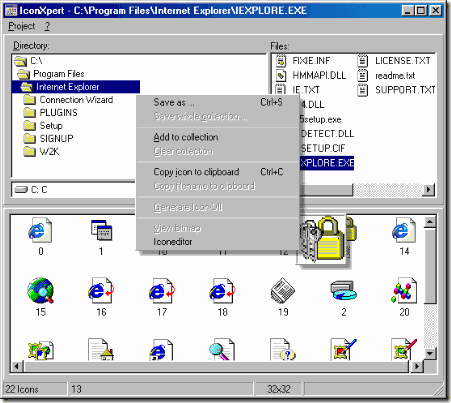Choose Copy icon to clipboard

click(x=218, y=172)
